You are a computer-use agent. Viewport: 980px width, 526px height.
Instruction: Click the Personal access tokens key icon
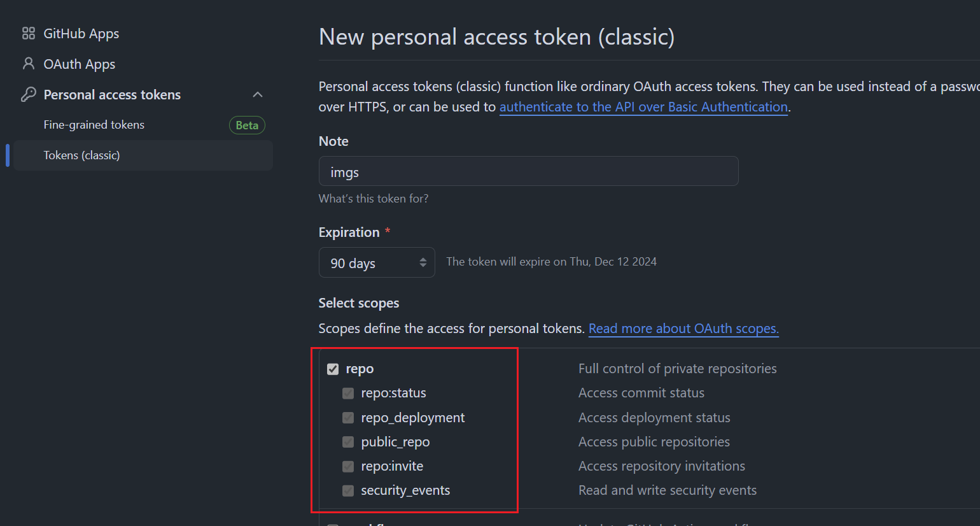(29, 95)
